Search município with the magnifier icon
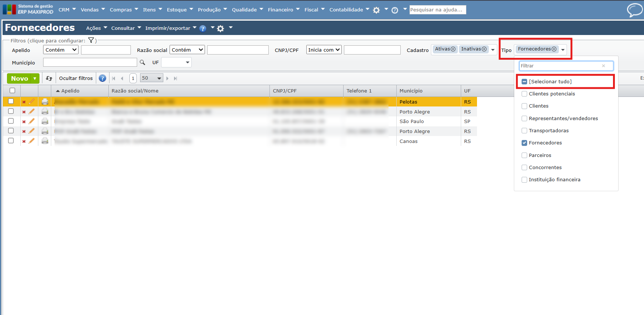The width and height of the screenshot is (644, 315). point(142,63)
